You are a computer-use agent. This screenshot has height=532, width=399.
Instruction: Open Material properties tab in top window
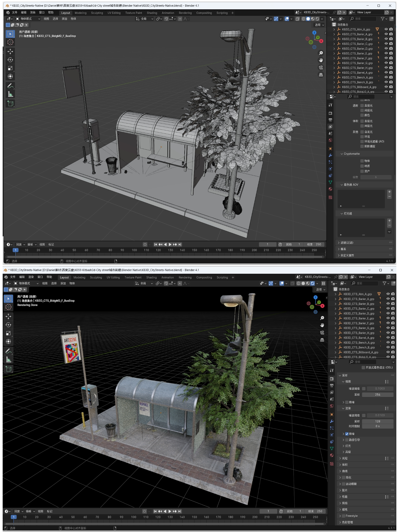[x=330, y=189]
